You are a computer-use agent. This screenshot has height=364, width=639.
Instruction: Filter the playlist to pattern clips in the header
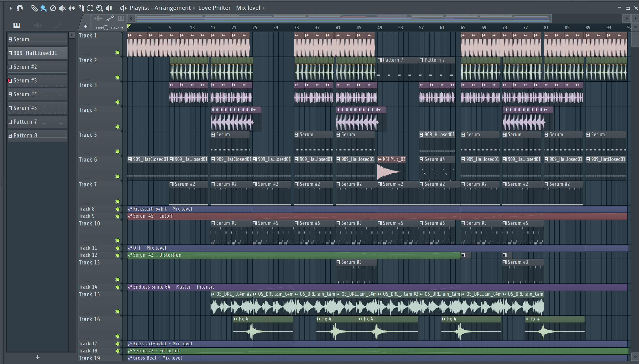(121, 18)
